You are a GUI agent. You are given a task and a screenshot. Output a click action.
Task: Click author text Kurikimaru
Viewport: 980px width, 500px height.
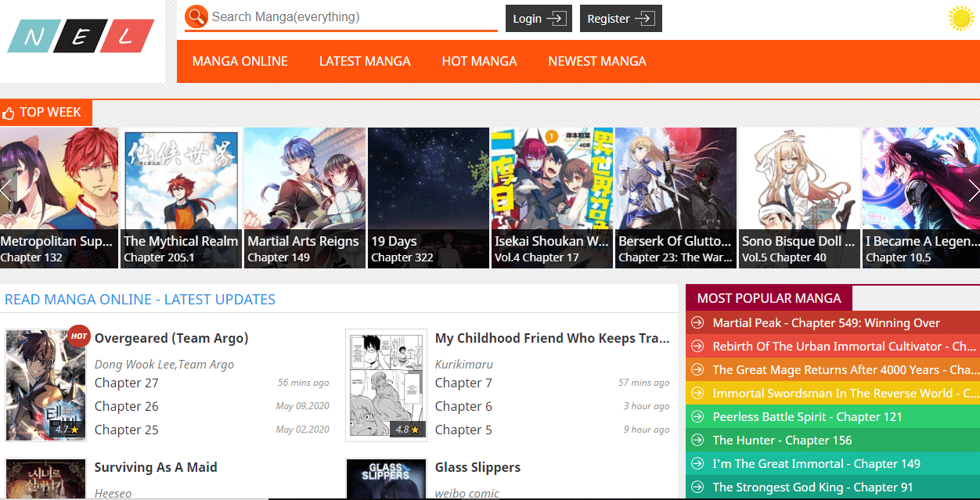(x=464, y=365)
